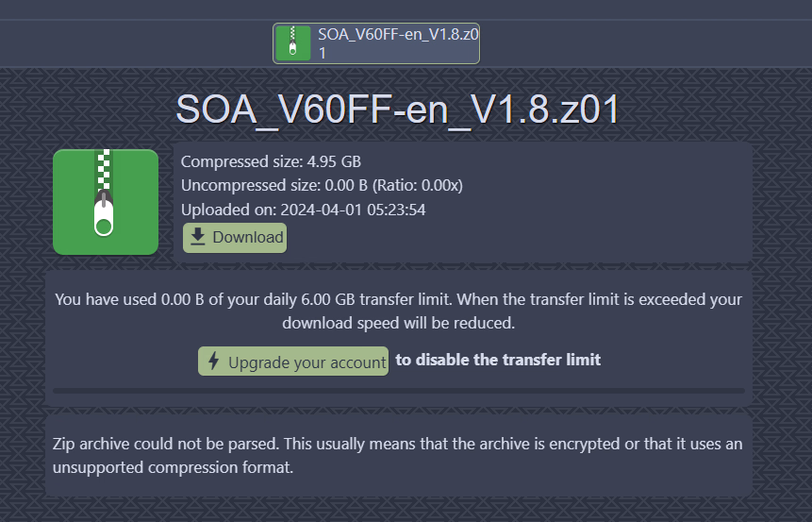Click the empty toolbar area left of the file tab
This screenshot has height=522, width=812.
(132, 43)
